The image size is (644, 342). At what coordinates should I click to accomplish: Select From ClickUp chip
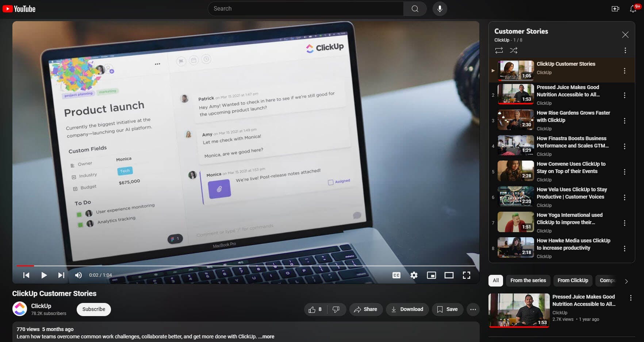pyautogui.click(x=572, y=280)
